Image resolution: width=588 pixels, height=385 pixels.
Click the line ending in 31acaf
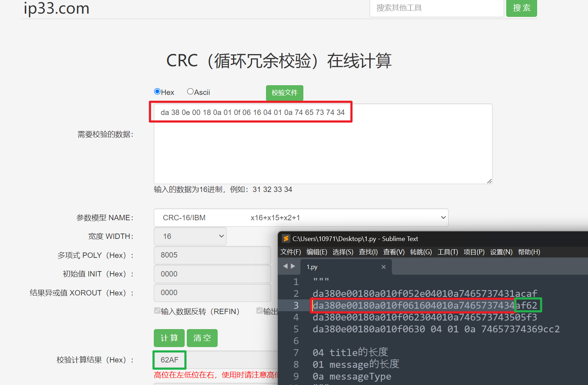coord(425,294)
